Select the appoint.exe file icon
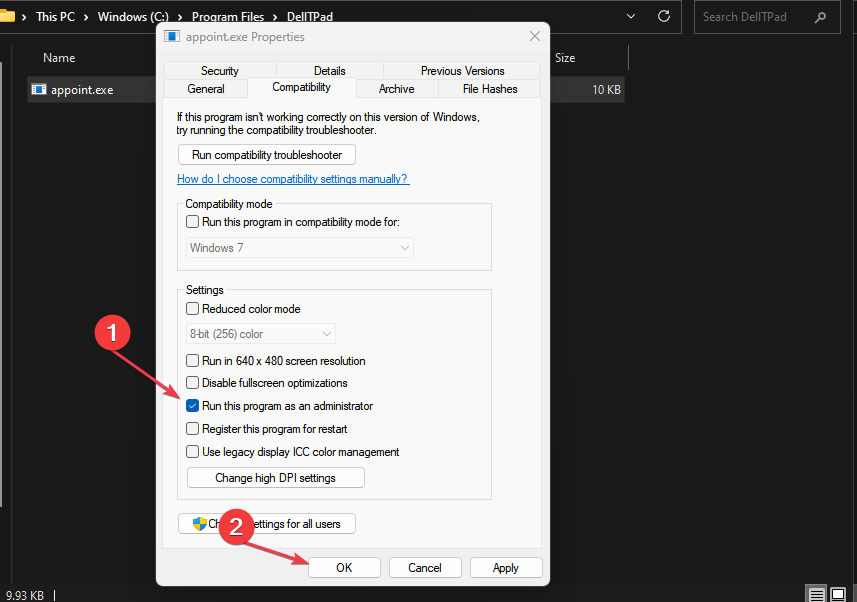857x602 pixels. [x=38, y=89]
